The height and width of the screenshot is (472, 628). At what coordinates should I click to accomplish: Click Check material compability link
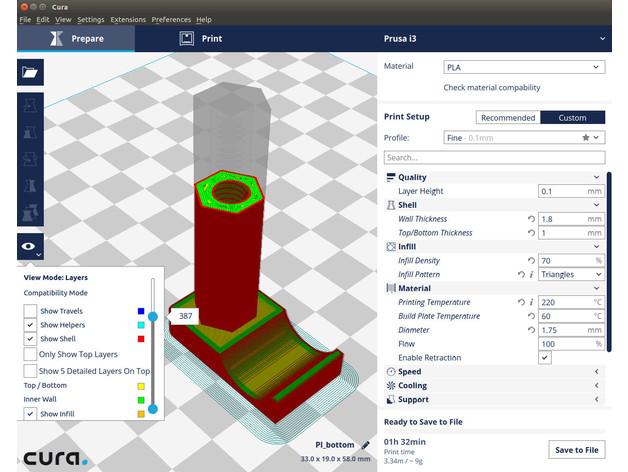[x=491, y=88]
